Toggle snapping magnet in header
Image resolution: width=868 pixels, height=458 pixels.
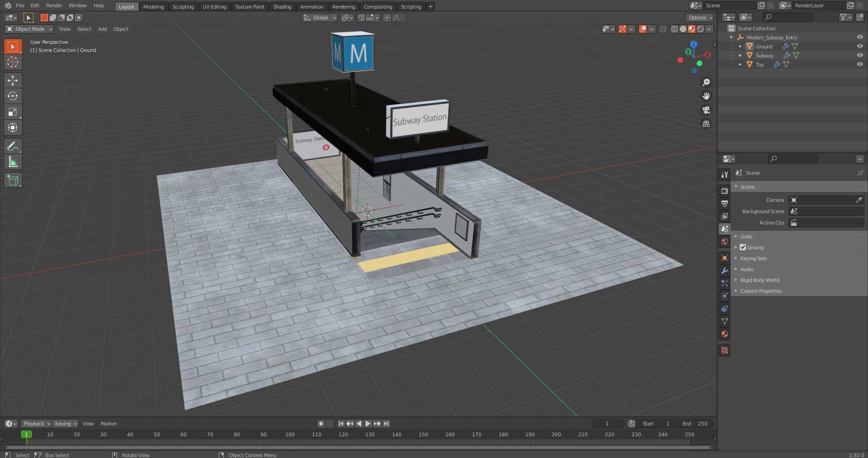tap(361, 18)
